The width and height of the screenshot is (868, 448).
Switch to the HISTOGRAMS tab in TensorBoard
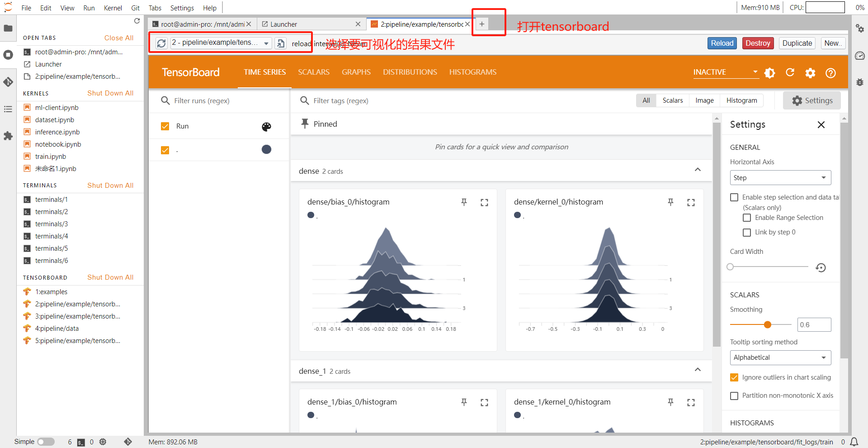point(473,72)
